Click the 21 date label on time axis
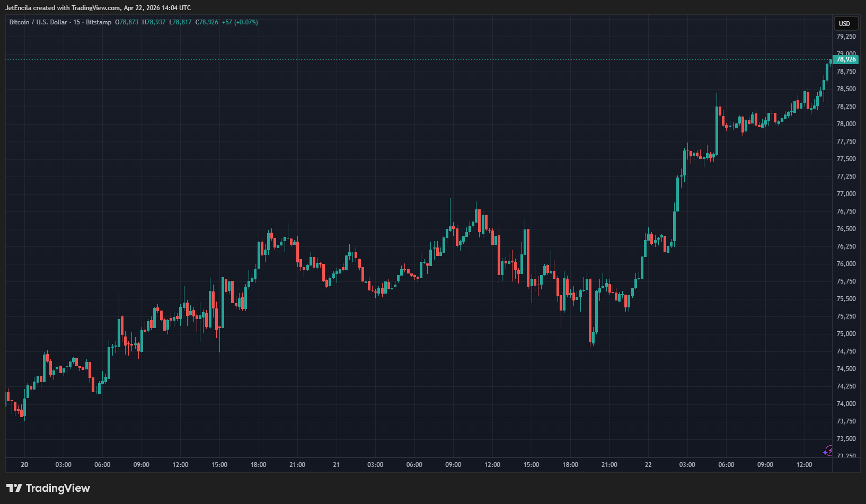Screen dimensions: 866x504 (336, 465)
